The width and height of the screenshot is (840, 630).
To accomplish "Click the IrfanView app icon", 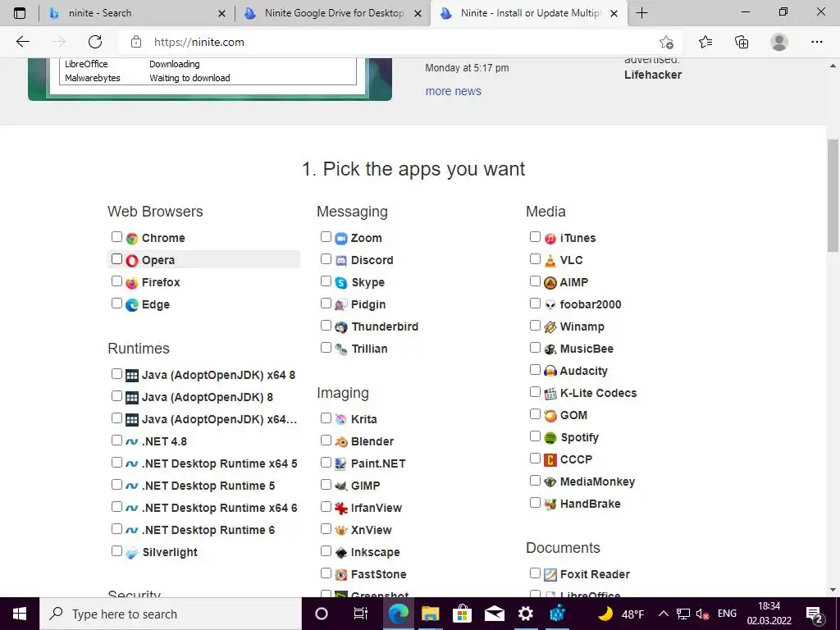I will [x=341, y=509].
